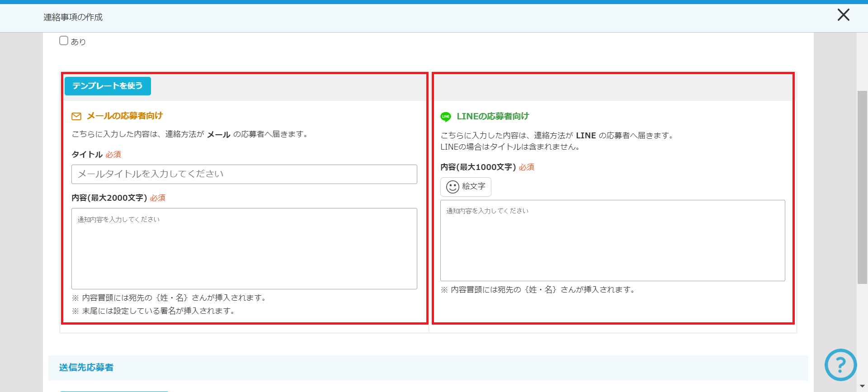The image size is (868, 392).
Task: Click the メールの応募者向け heading
Action: pos(125,116)
